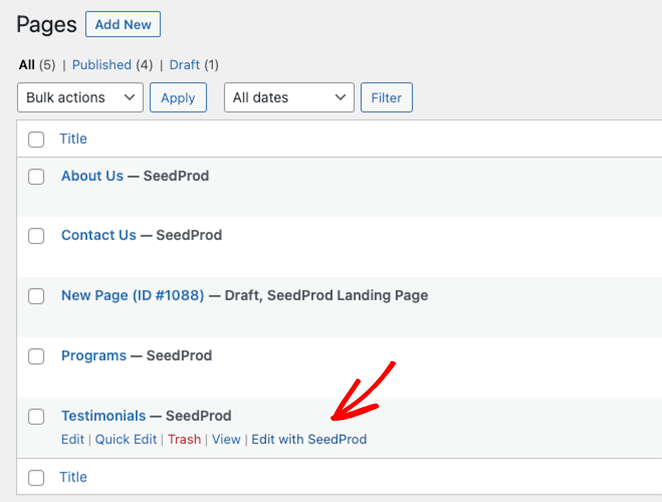Click the Add New page button
Viewport: 662px width, 502px height.
point(123,24)
